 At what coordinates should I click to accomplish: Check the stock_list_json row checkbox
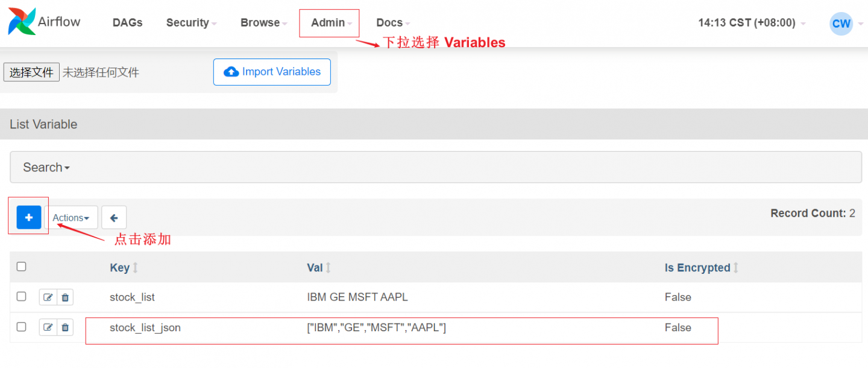(x=22, y=327)
